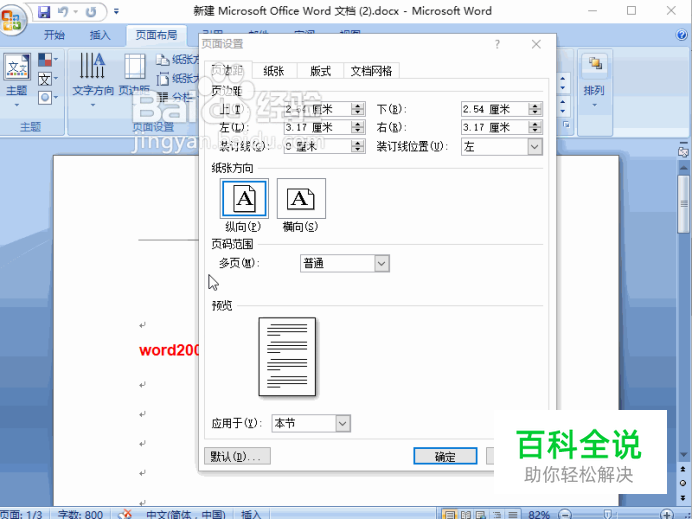Open the 纸张 dialog tab
Viewport: 692px width, 519px height.
click(274, 71)
